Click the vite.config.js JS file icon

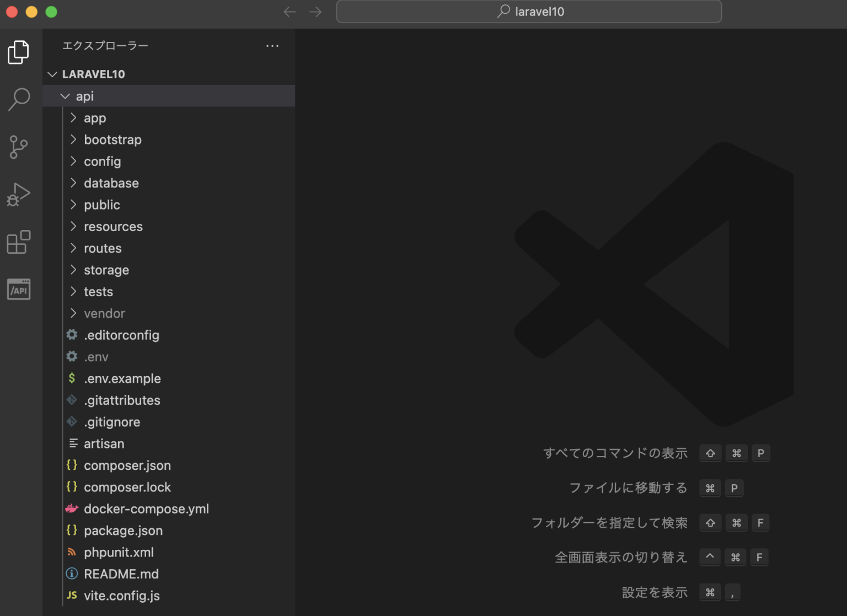72,596
